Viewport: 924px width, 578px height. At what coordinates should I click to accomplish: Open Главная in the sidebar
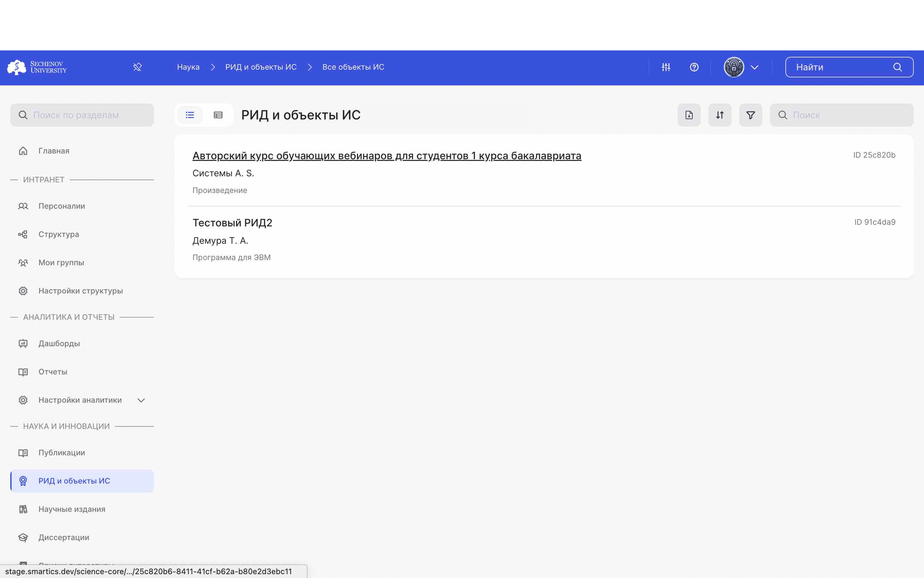82,151
